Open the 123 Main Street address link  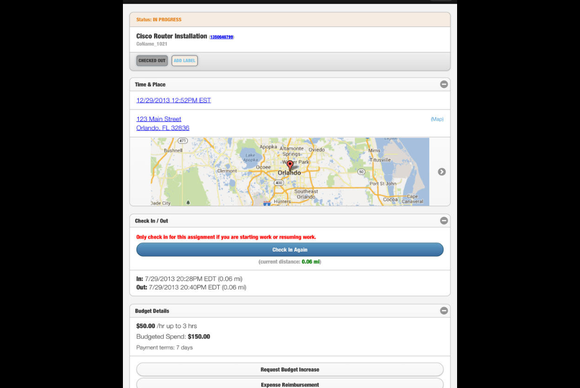(x=159, y=119)
